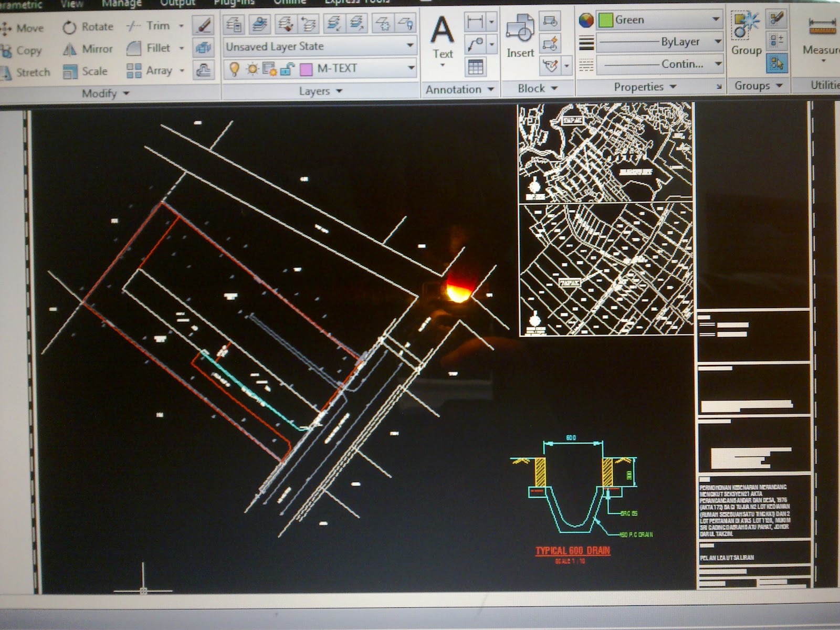840x630 pixels.
Task: Open the Output ribbon tab
Action: point(177,3)
